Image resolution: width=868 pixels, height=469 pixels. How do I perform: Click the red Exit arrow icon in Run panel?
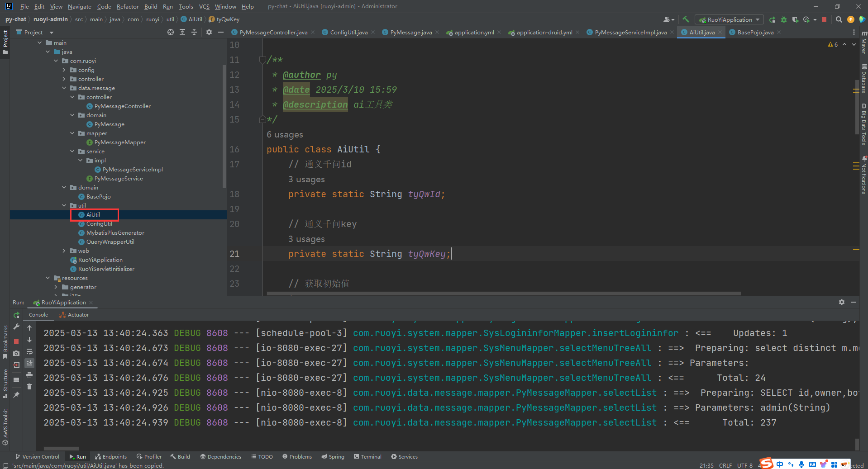(x=16, y=365)
